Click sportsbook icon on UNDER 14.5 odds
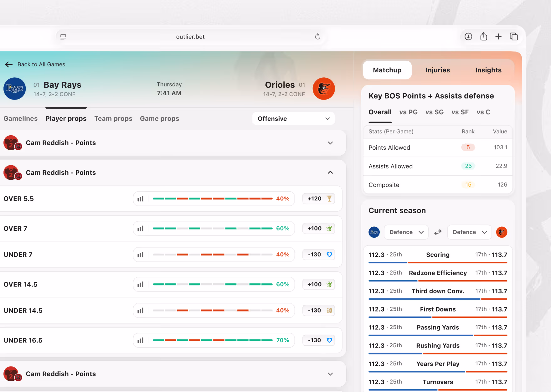This screenshot has width=551, height=392. [329, 310]
